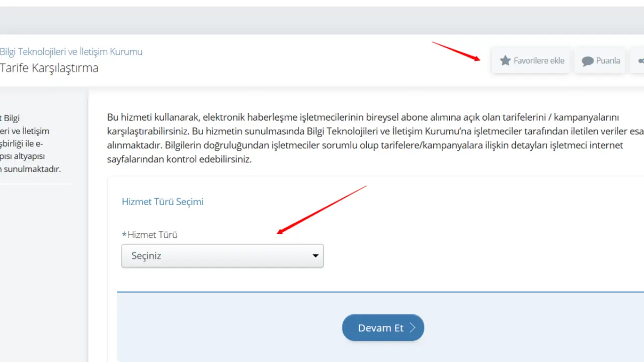This screenshot has height=362, width=644.
Task: Click the share icon at the right edge
Action: (x=640, y=61)
